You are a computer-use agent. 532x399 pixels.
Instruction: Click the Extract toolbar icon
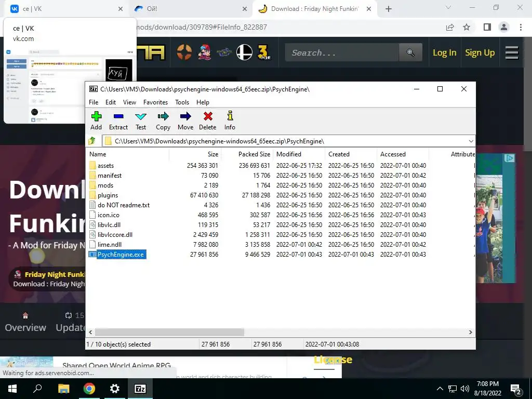tap(118, 121)
